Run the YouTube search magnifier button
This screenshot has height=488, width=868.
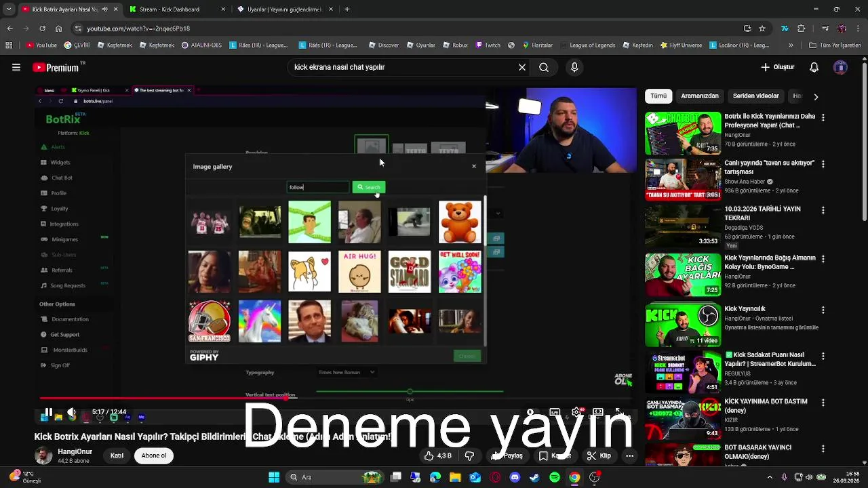coord(544,67)
